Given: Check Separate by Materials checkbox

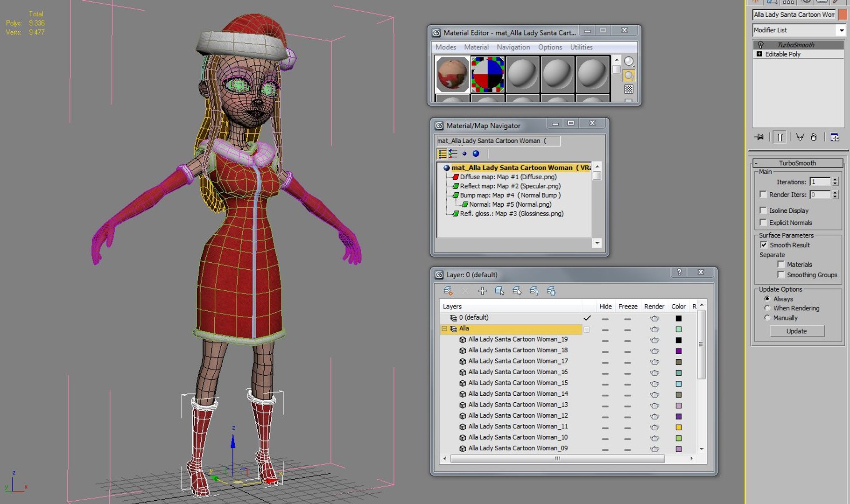Looking at the screenshot, I should 781,265.
